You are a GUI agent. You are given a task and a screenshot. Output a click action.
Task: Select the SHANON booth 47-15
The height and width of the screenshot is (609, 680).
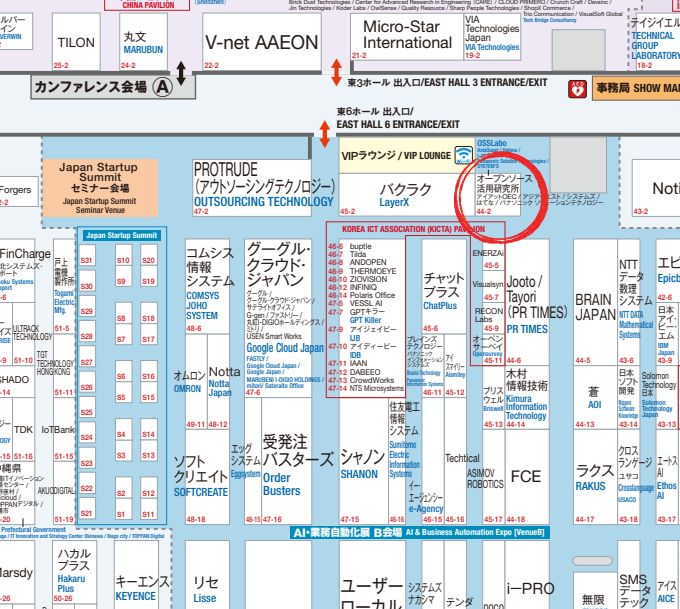[x=363, y=461]
